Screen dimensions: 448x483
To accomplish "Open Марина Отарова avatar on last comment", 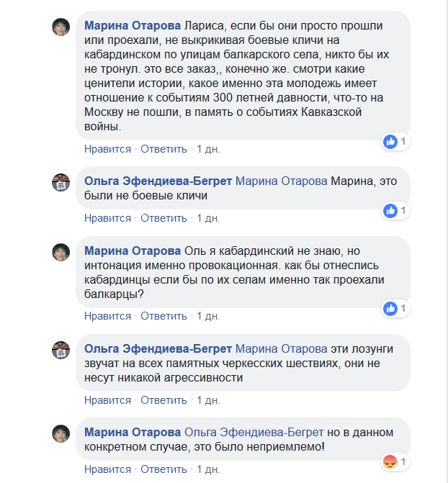I will pos(61,433).
